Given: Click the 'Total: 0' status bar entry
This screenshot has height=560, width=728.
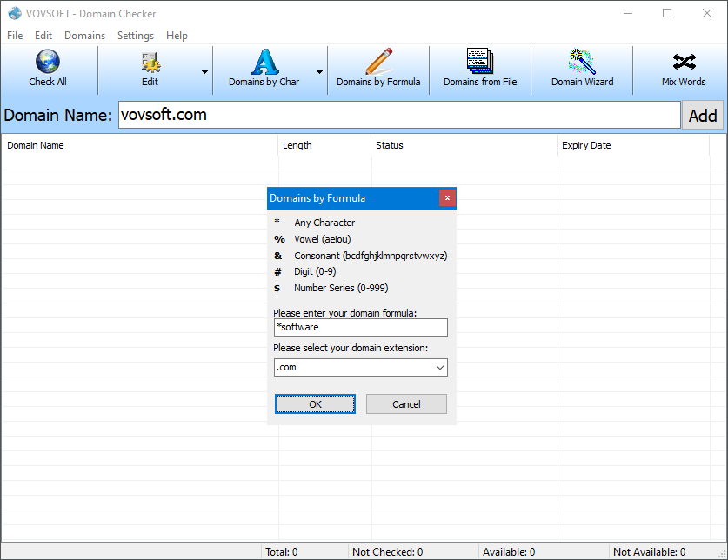Looking at the screenshot, I should coord(281,552).
